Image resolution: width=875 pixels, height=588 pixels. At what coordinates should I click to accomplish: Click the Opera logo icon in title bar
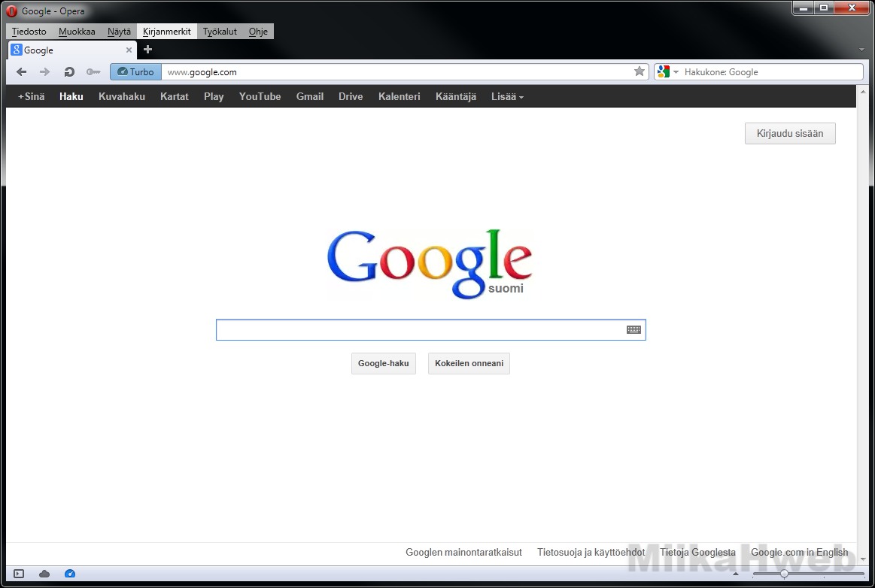click(x=12, y=11)
